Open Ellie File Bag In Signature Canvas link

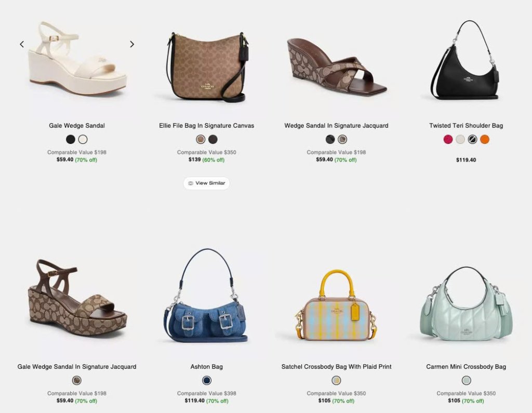207,126
